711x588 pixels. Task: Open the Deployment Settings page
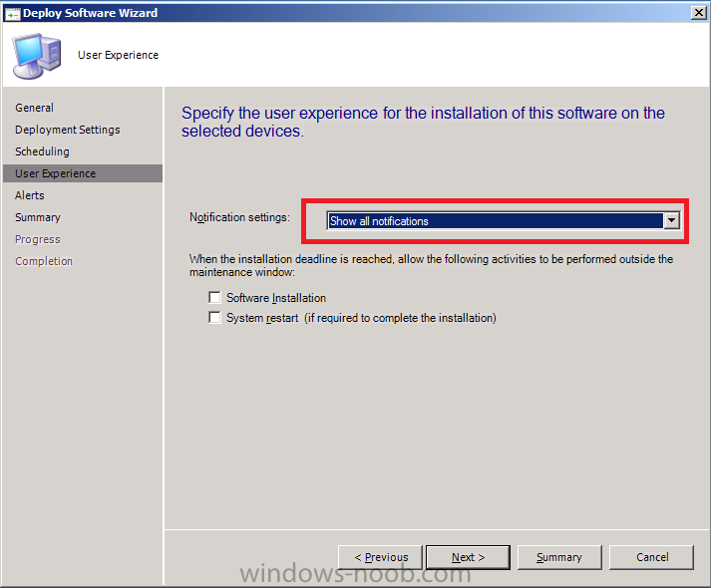tap(68, 130)
